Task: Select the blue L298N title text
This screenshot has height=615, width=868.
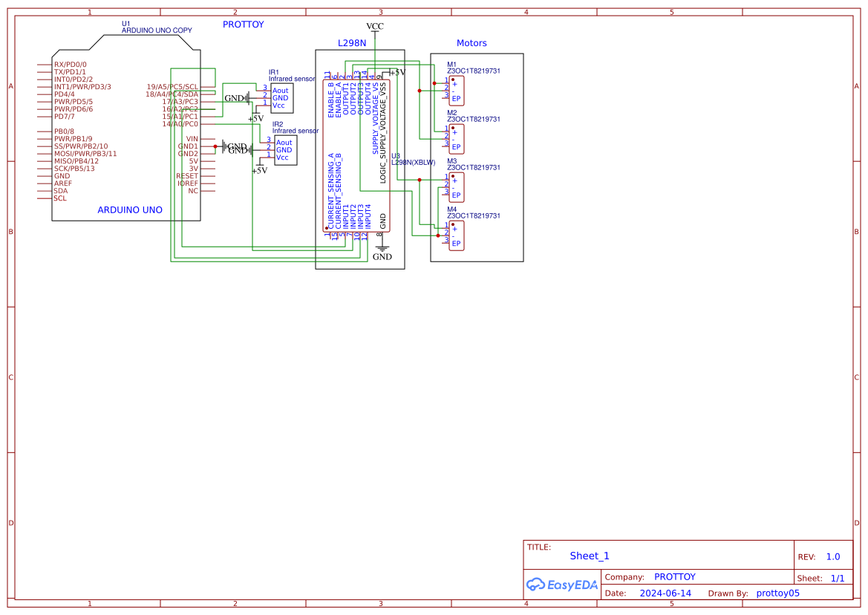Action: [x=352, y=43]
